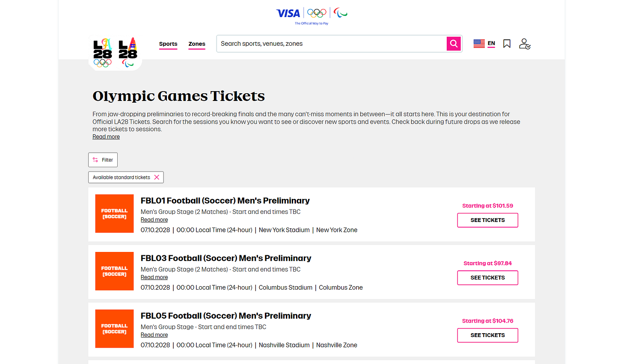Expand Read more under Olympic Games Tickets
The width and height of the screenshot is (623, 364).
(x=106, y=137)
